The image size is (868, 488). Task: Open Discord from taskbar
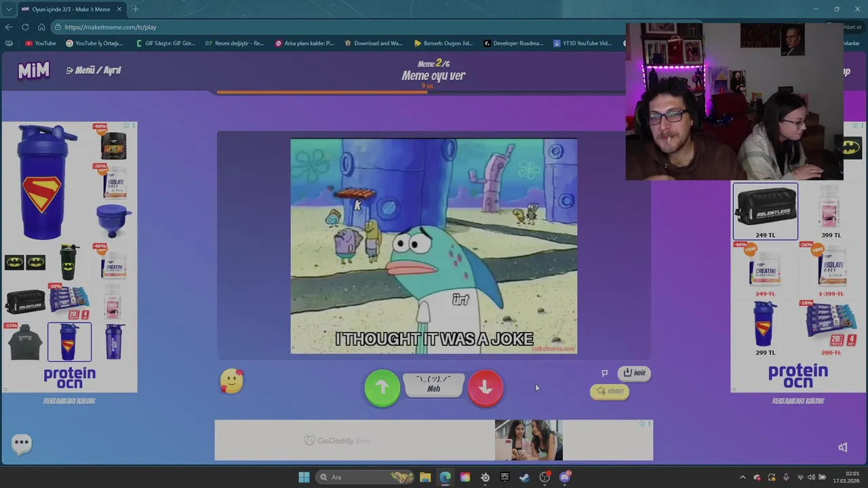click(564, 477)
